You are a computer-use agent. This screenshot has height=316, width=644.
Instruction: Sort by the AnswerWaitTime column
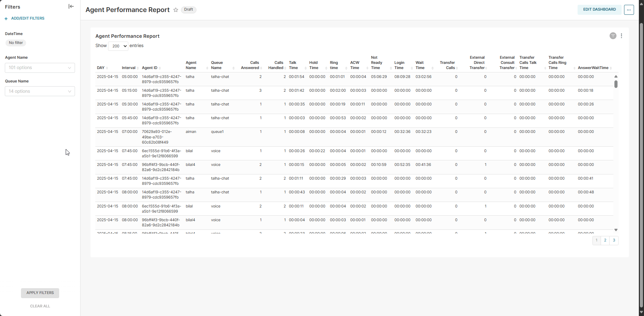593,68
